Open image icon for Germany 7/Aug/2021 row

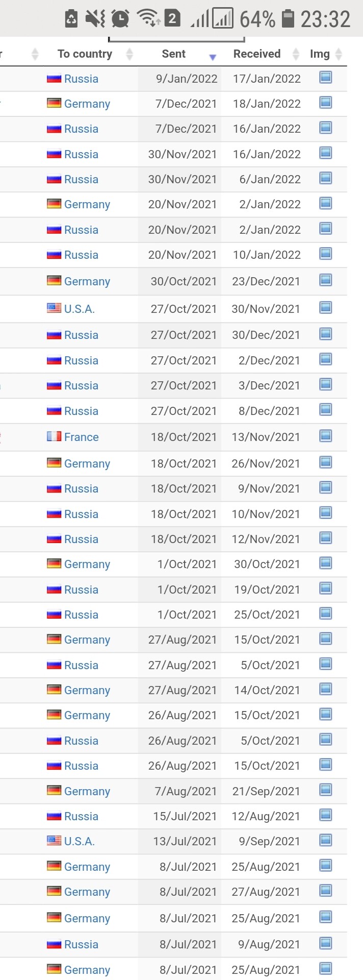(325, 790)
